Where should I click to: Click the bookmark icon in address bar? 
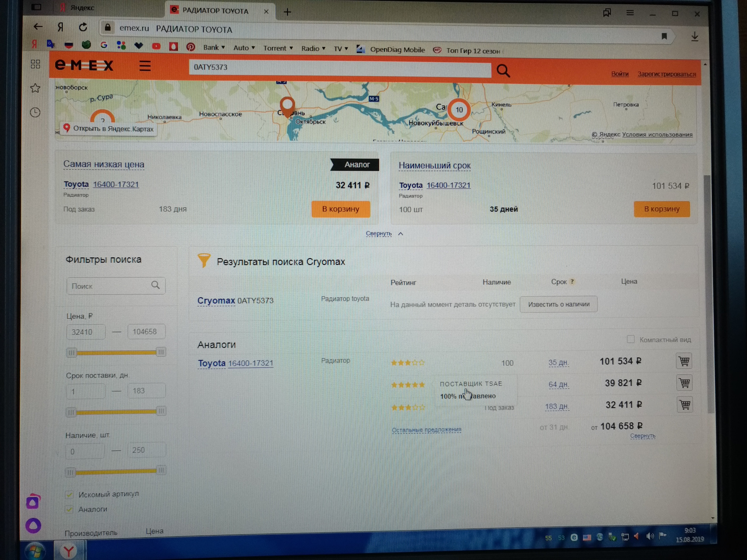point(664,37)
